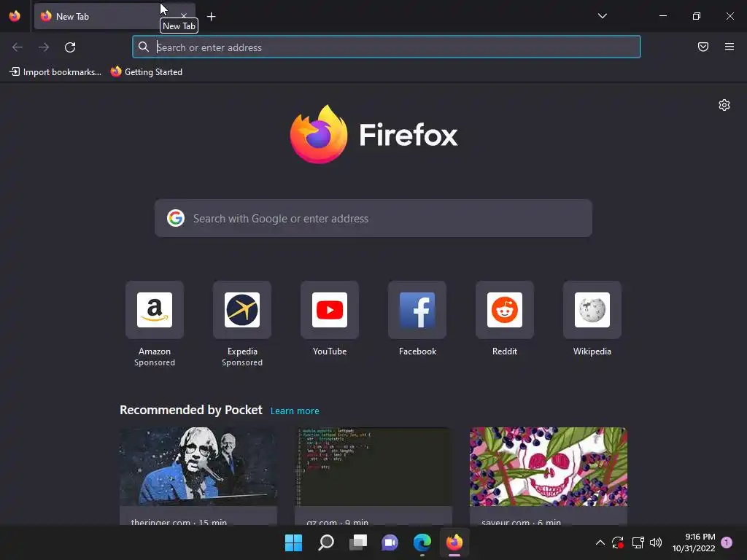Viewport: 747px width, 560px height.
Task: Open saveur.com skull berries article thumbnail
Action: (549, 467)
